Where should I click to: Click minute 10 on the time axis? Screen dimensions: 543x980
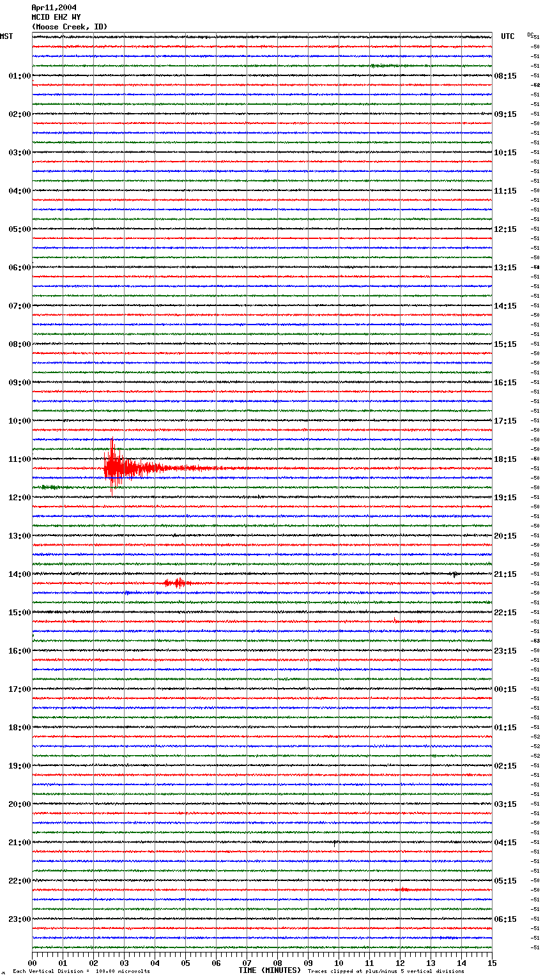(339, 963)
